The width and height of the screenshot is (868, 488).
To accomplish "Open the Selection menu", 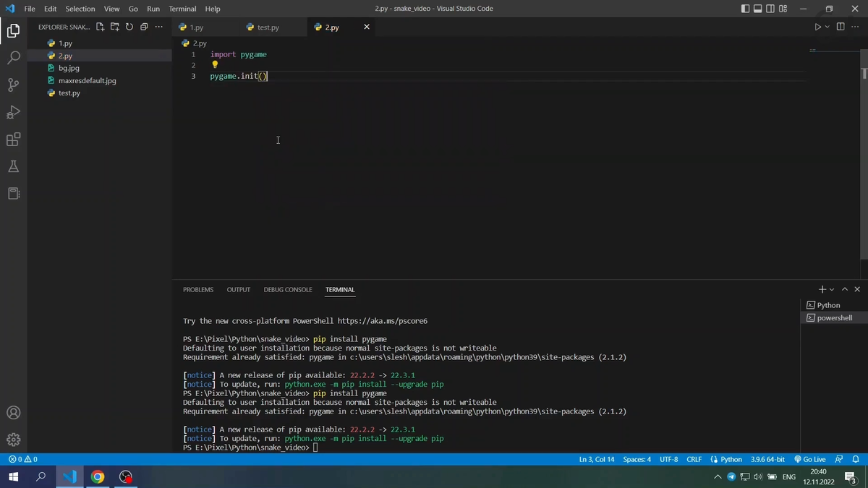I will [x=80, y=9].
